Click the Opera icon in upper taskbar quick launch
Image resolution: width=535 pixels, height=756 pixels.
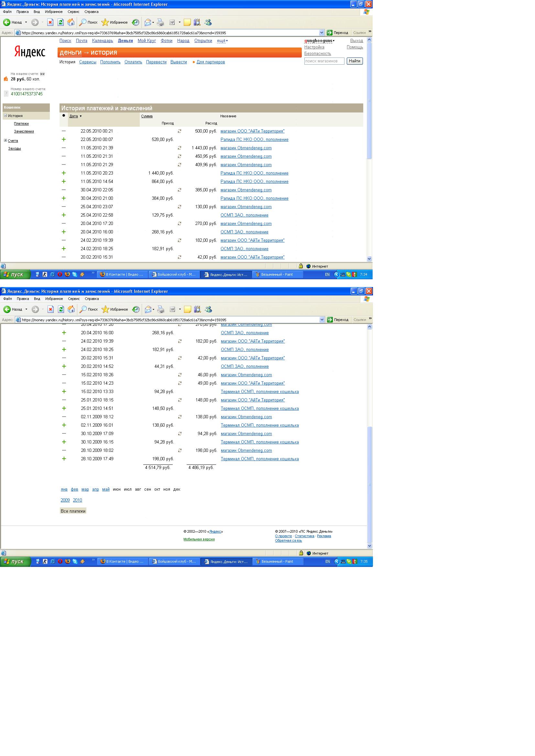coord(60,274)
